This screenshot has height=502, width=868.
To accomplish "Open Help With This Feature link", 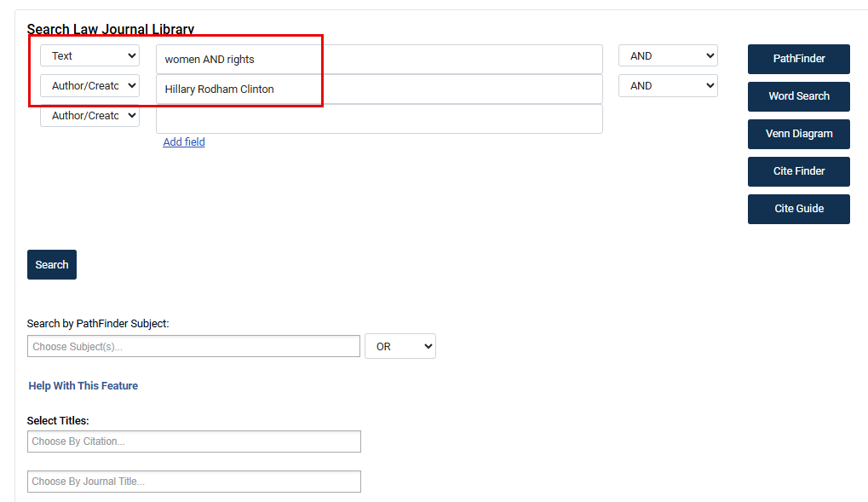I will click(83, 386).
